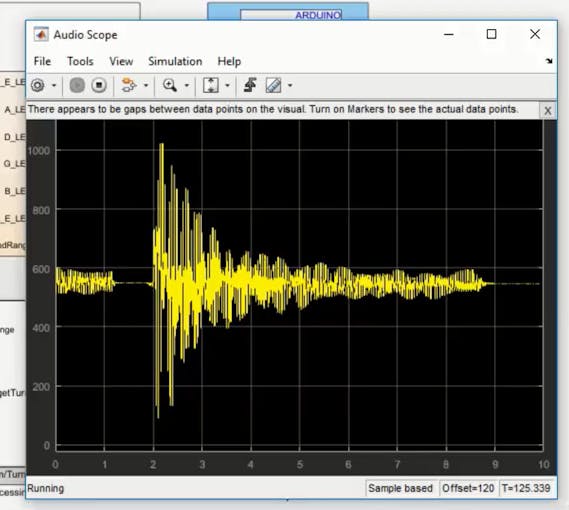The image size is (569, 510).
Task: Expand the measurements dropdown arrow
Action: [290, 86]
